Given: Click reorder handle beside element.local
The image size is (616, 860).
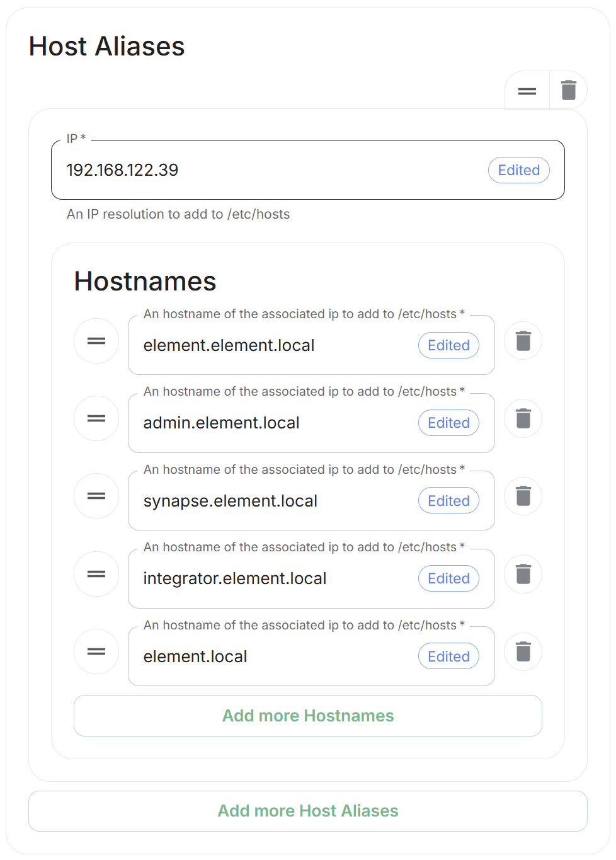Looking at the screenshot, I should (x=96, y=651).
